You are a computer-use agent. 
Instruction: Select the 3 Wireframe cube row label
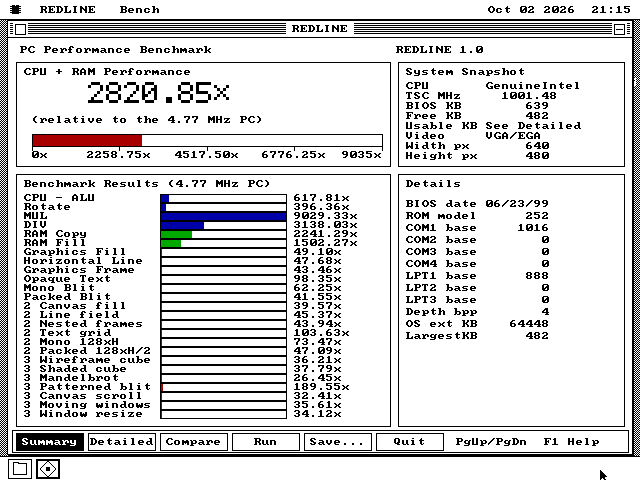[87, 360]
